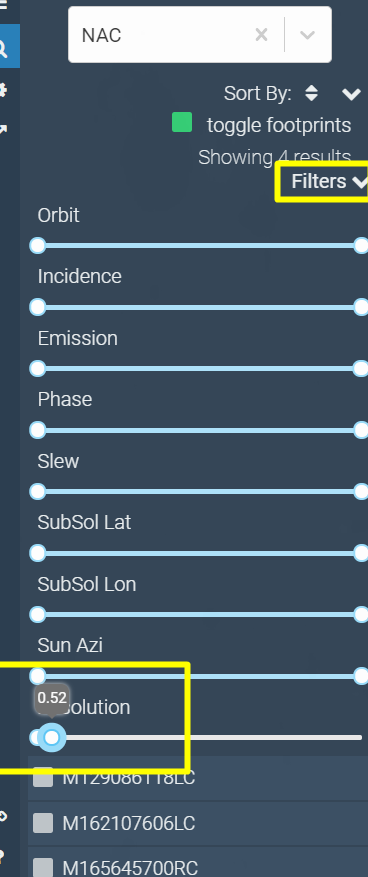
Task: Click the Incidence slider's right handle
Action: click(x=361, y=307)
